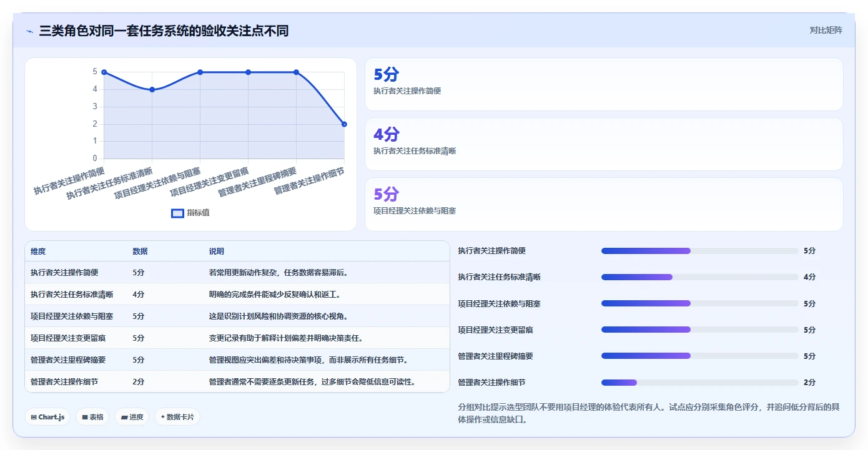Click the chart data point for 执行者关注任务标准清晰
The image size is (868, 450).
coord(152,90)
